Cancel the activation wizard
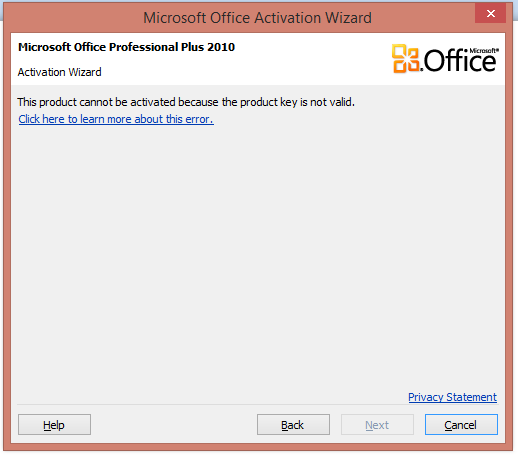This screenshot has height=456, width=518. [x=461, y=425]
